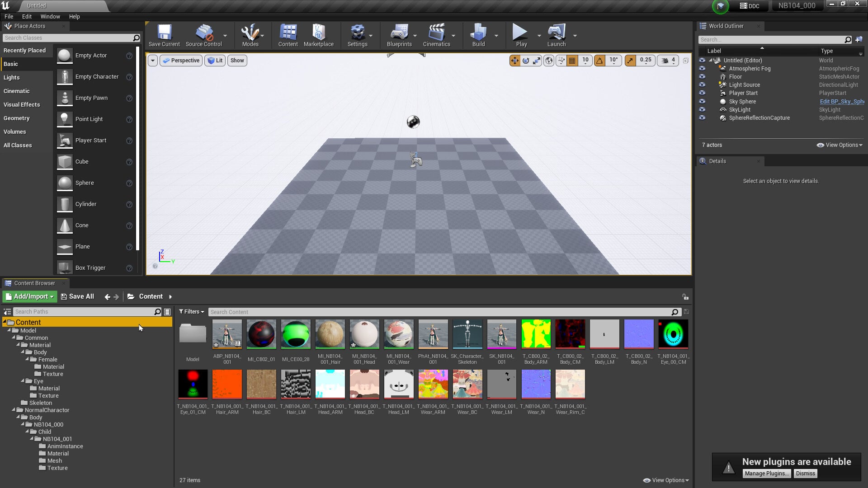Click the Edit BP_Sky_Sphere link
868x488 pixels.
tap(842, 102)
